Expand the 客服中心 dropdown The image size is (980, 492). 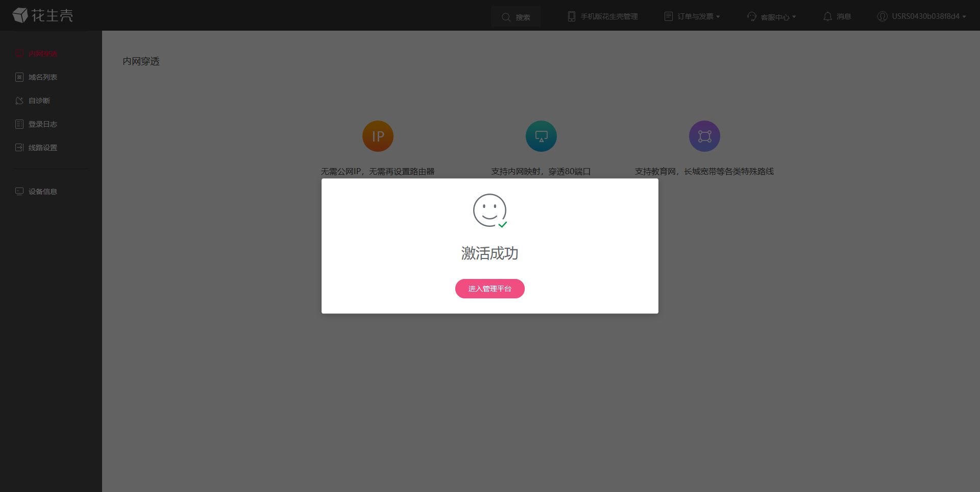click(772, 17)
